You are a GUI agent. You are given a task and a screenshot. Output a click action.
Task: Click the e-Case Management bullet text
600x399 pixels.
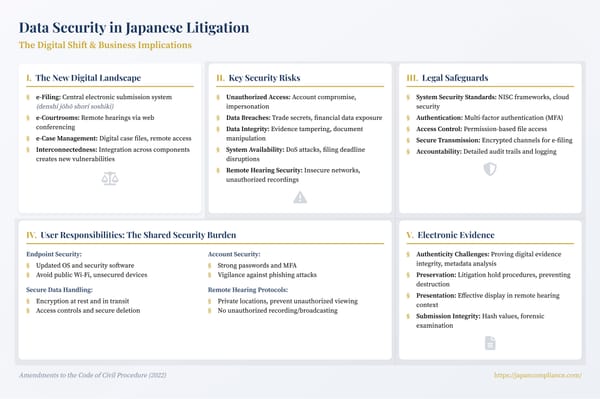pos(114,138)
